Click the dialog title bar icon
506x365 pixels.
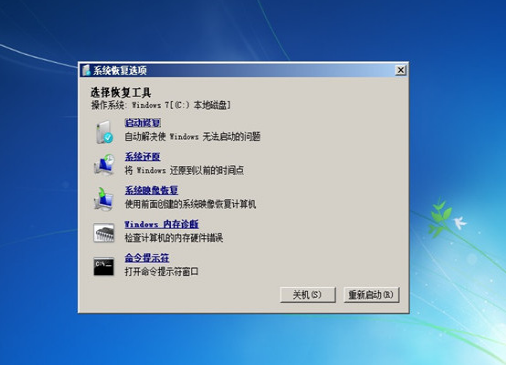(x=86, y=70)
